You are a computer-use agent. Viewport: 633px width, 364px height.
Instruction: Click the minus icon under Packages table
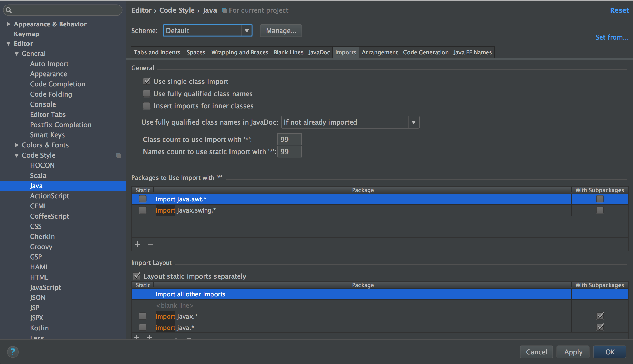click(x=151, y=244)
